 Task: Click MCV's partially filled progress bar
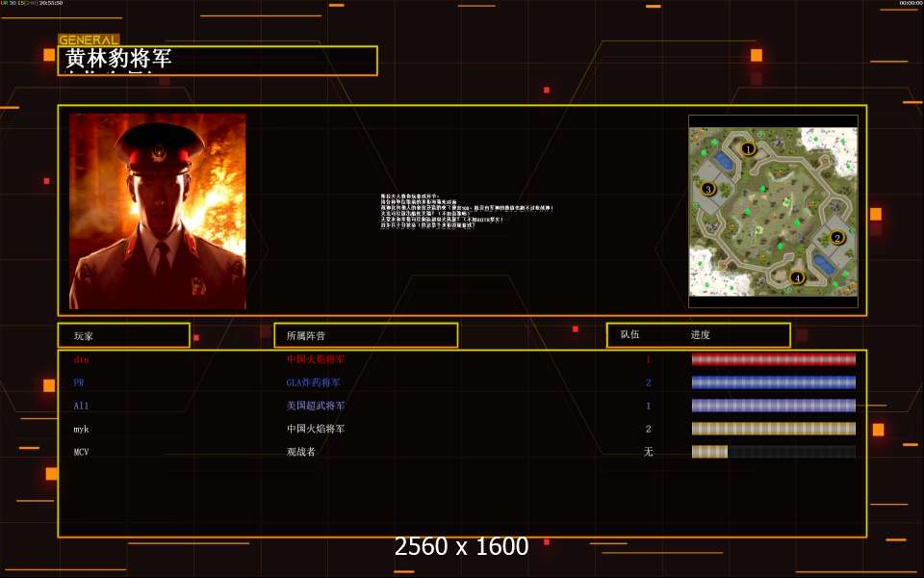click(x=773, y=452)
